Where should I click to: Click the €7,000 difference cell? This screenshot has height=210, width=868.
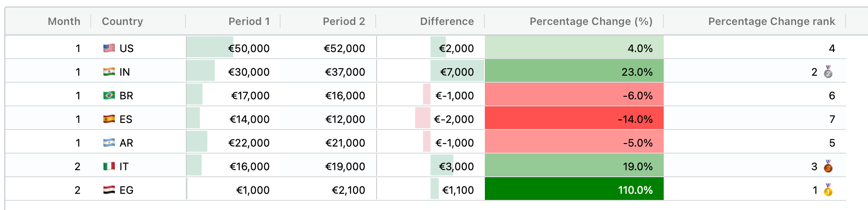[x=457, y=72]
